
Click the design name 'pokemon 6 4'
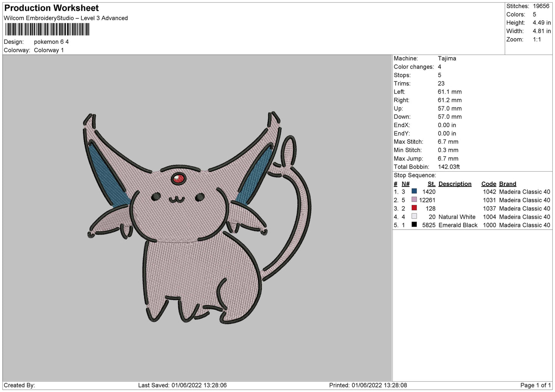(x=51, y=42)
